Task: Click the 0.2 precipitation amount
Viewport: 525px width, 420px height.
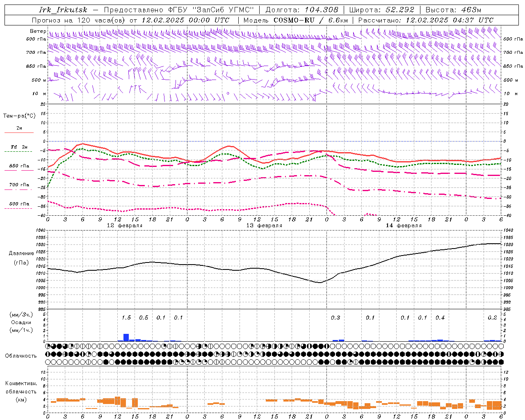Action: 492,317
